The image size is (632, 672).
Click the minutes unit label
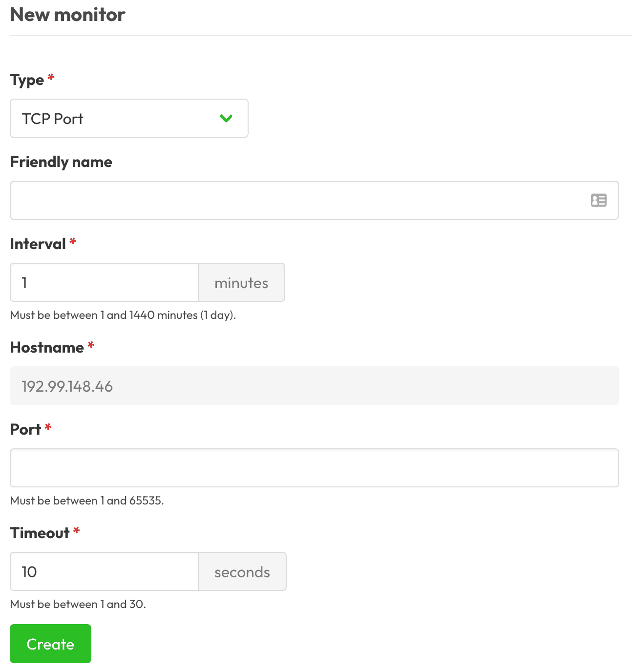[x=241, y=282]
